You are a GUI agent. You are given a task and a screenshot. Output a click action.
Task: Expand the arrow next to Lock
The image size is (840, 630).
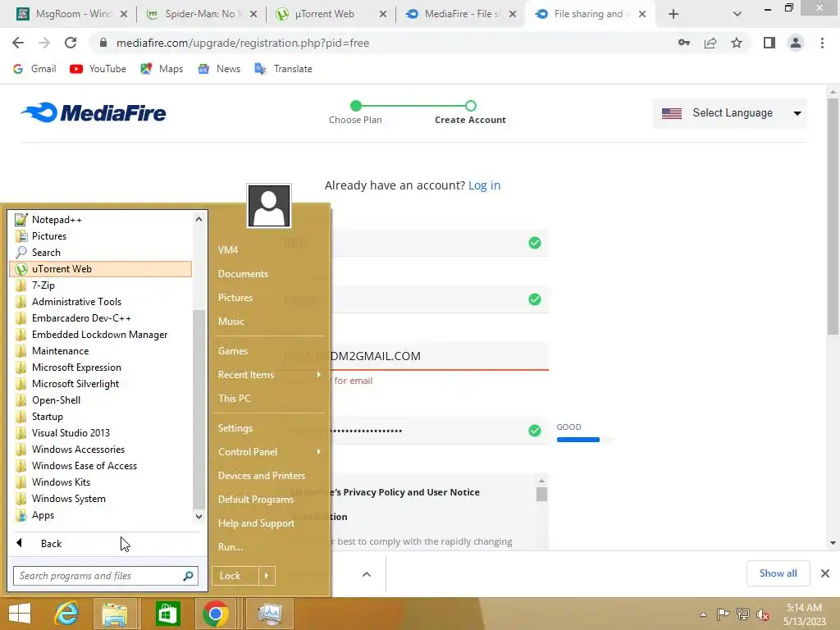pos(267,576)
